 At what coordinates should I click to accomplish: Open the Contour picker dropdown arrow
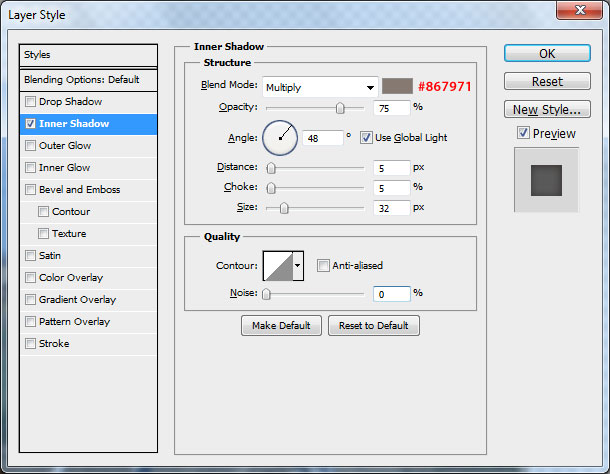click(x=298, y=266)
